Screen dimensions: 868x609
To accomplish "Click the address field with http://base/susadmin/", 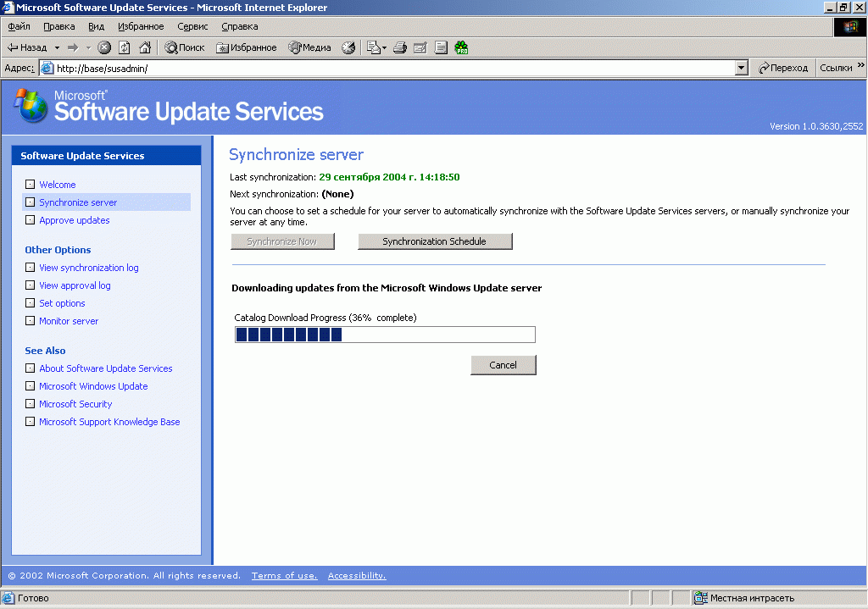I will (x=395, y=68).
